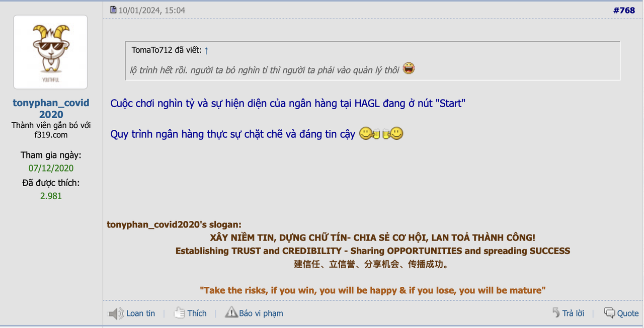Click the reply arrow icon beside Trả lời
644x328 pixels.
[556, 312]
